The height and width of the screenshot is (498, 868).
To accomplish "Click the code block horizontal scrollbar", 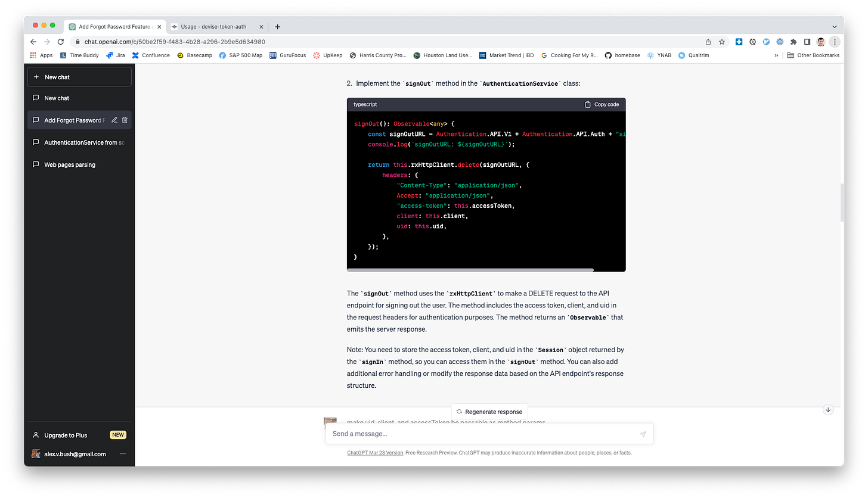I will (x=470, y=270).
